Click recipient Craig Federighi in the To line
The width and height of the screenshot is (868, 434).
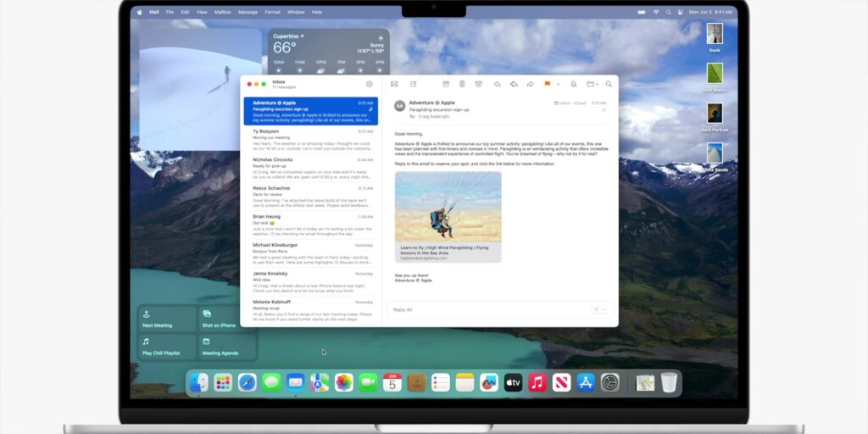[x=435, y=117]
